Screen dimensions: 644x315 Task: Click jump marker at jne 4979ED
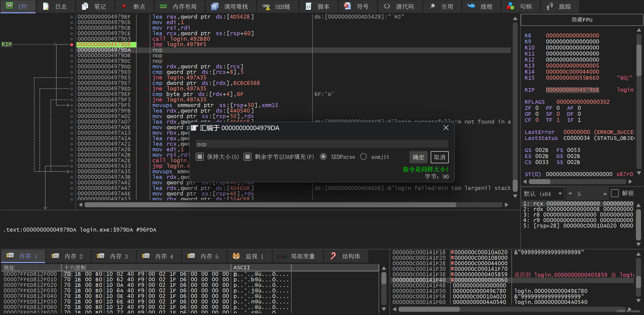click(146, 89)
